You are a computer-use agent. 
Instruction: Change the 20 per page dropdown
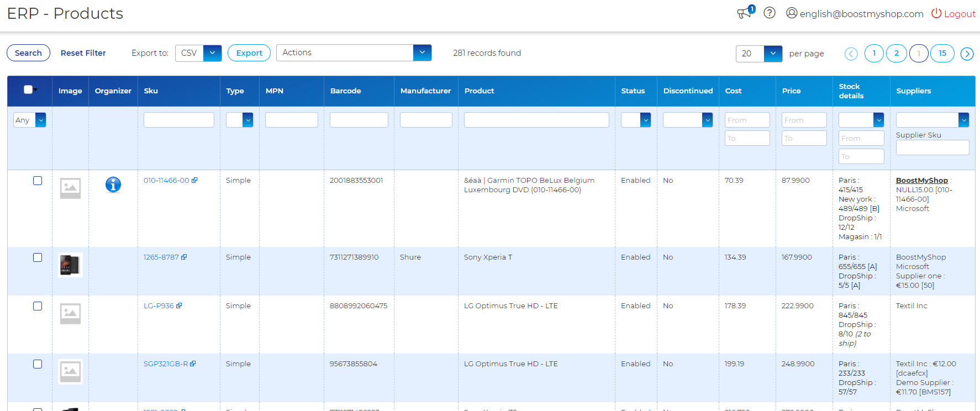pyautogui.click(x=759, y=54)
